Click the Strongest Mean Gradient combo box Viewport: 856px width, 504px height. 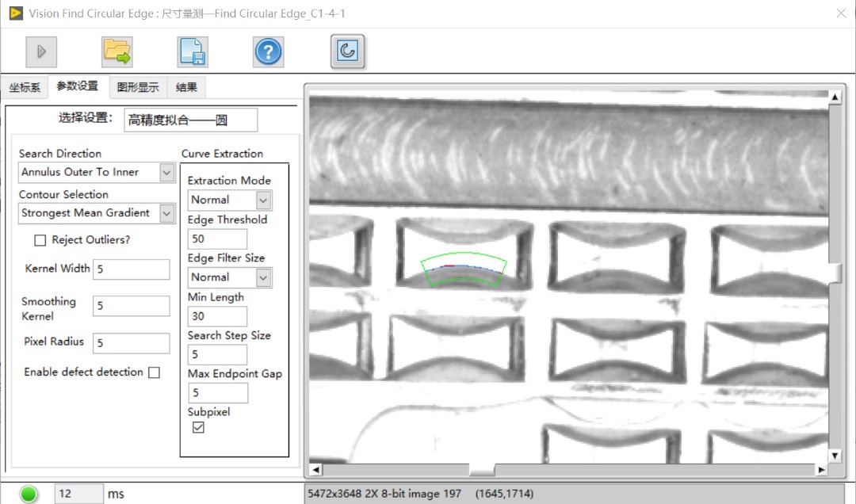[97, 213]
